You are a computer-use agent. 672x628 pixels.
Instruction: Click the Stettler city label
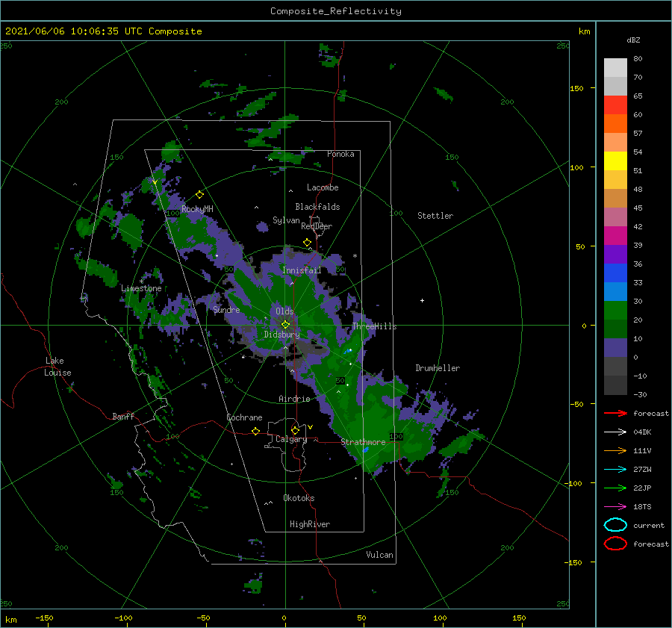click(x=435, y=216)
